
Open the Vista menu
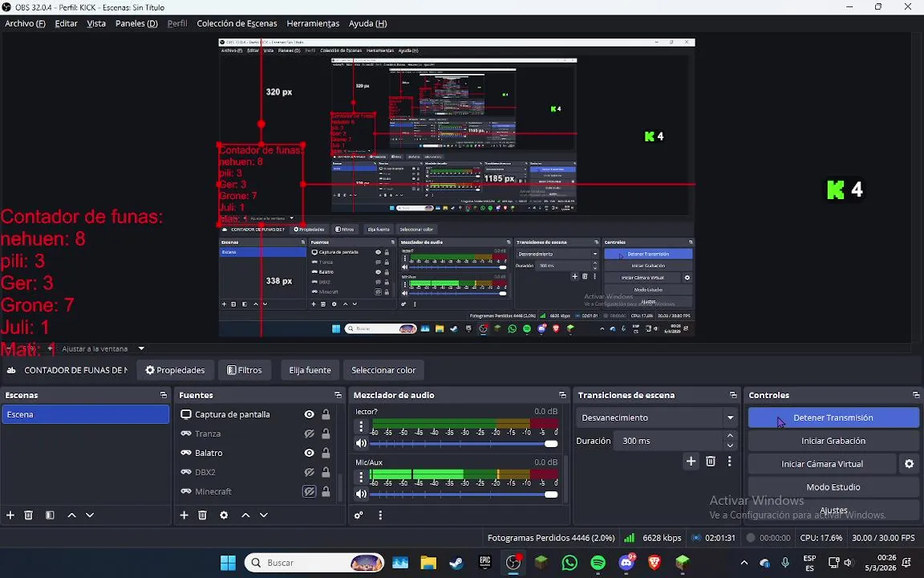96,23
